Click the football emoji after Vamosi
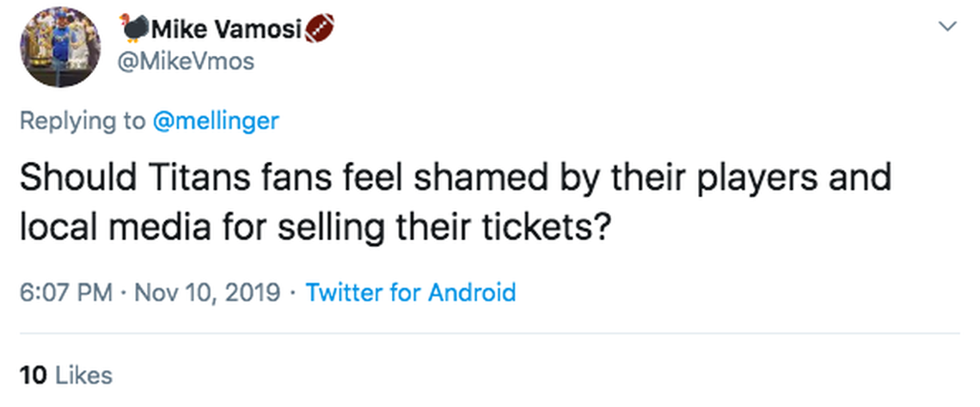The height and width of the screenshot is (407, 980). [318, 28]
